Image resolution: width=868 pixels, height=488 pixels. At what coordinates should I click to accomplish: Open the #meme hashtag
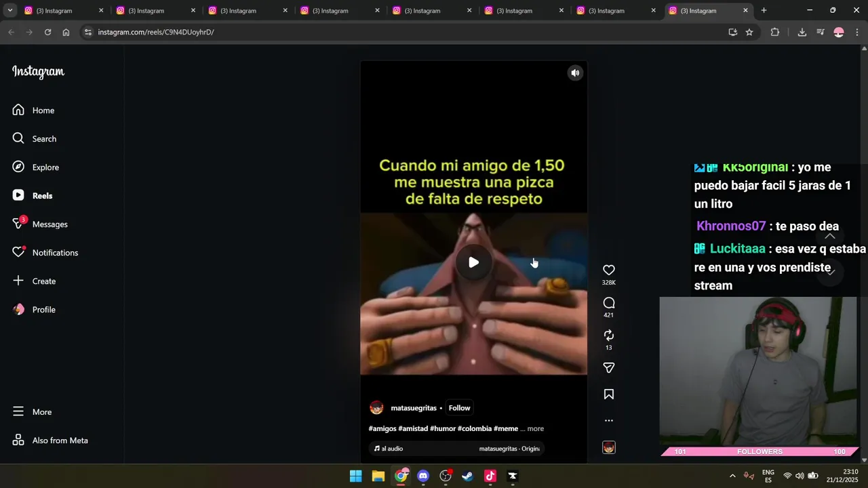(x=506, y=428)
